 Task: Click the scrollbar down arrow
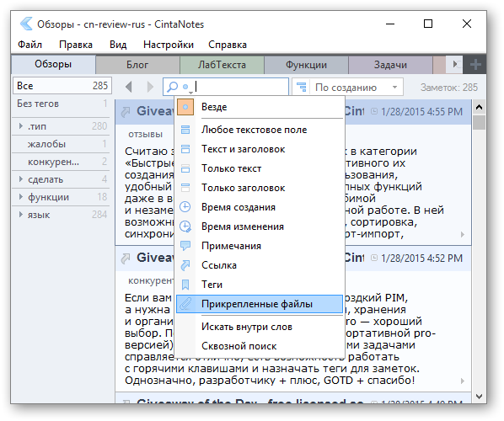click(479, 397)
